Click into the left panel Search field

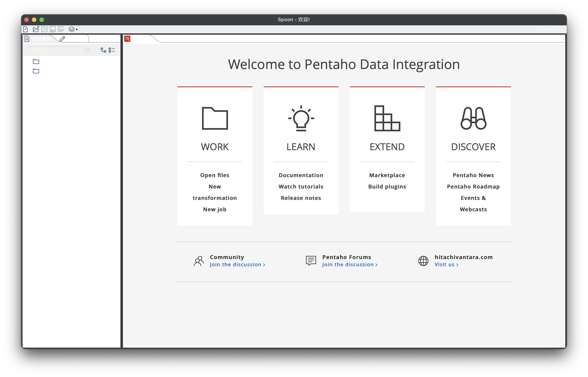coord(55,50)
